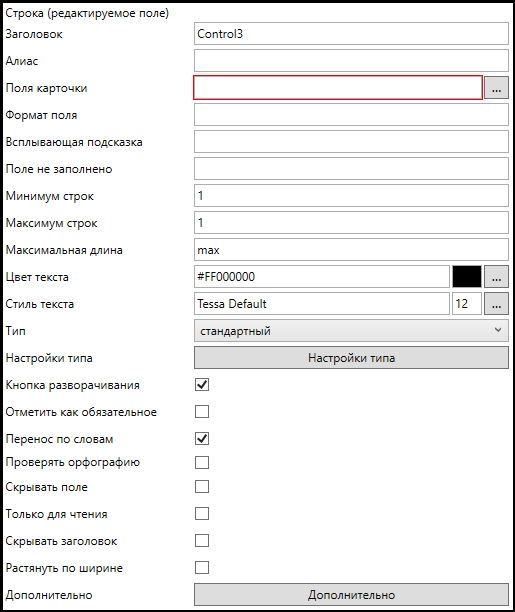
Task: Open the text style ellipsis button
Action: tap(496, 303)
